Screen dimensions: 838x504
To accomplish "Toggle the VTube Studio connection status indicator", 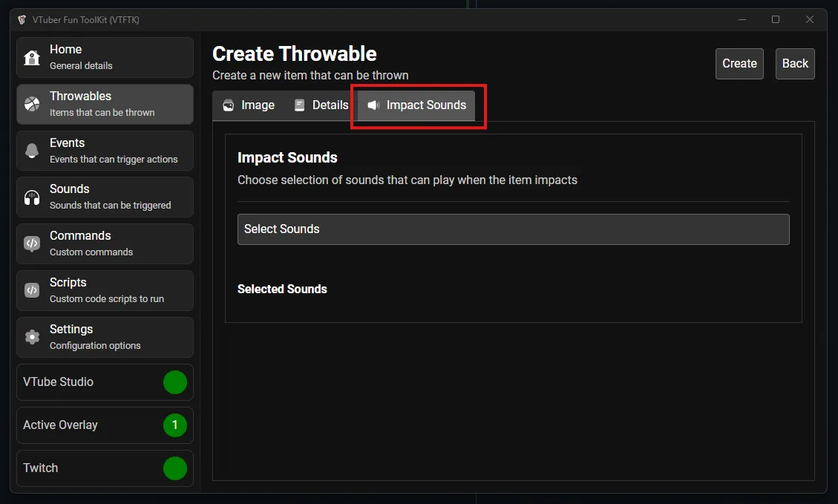I will tap(175, 382).
